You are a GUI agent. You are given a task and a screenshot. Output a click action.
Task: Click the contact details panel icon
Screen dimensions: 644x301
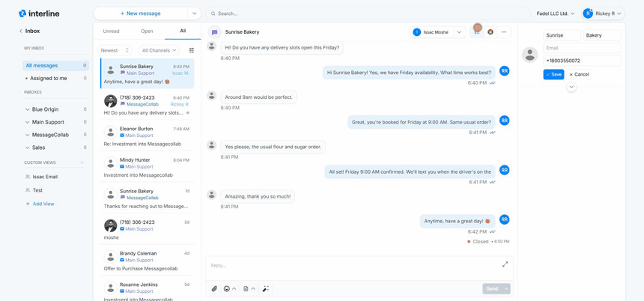pos(477,32)
